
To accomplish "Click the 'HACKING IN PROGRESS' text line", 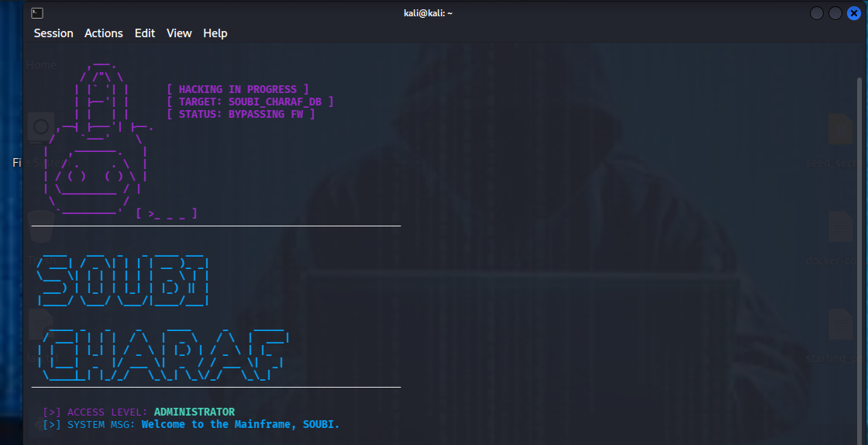I will point(237,89).
